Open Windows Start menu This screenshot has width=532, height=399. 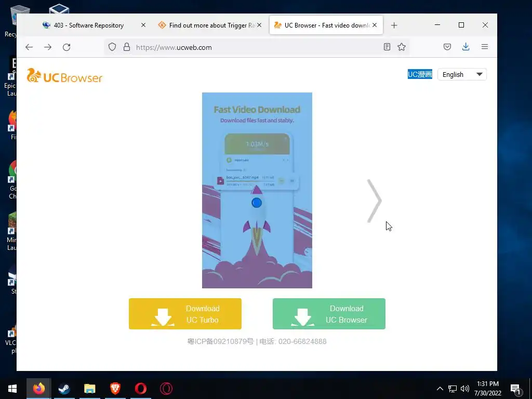click(12, 389)
